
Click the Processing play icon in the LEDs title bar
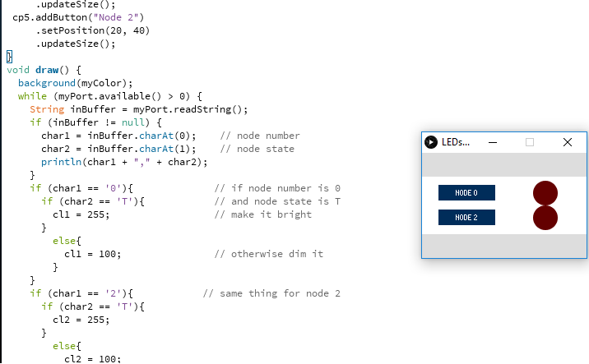click(x=431, y=142)
